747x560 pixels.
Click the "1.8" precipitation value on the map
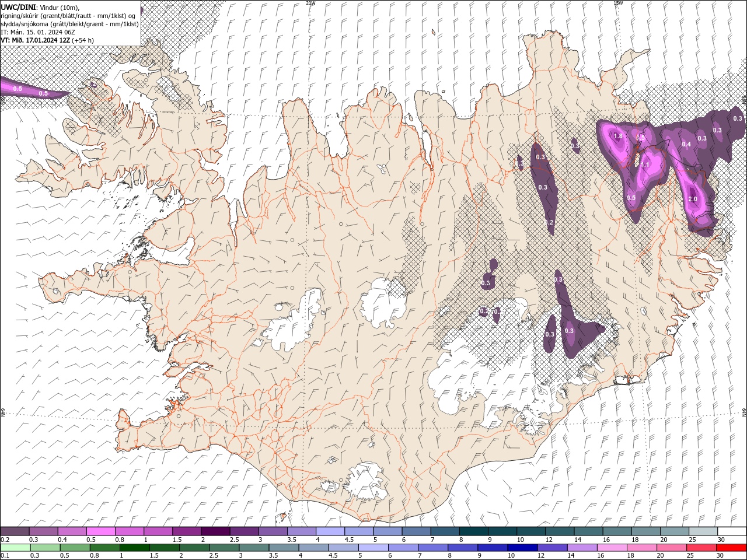(619, 136)
